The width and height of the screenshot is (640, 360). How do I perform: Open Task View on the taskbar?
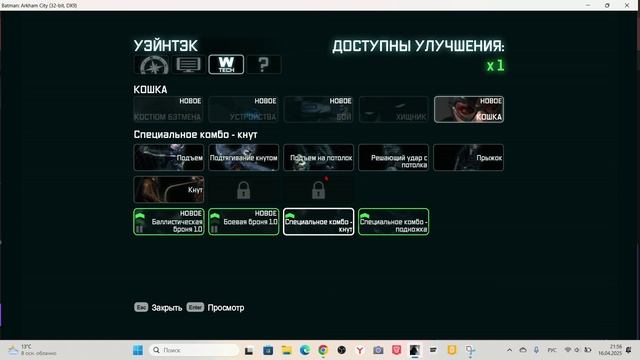pos(249,350)
